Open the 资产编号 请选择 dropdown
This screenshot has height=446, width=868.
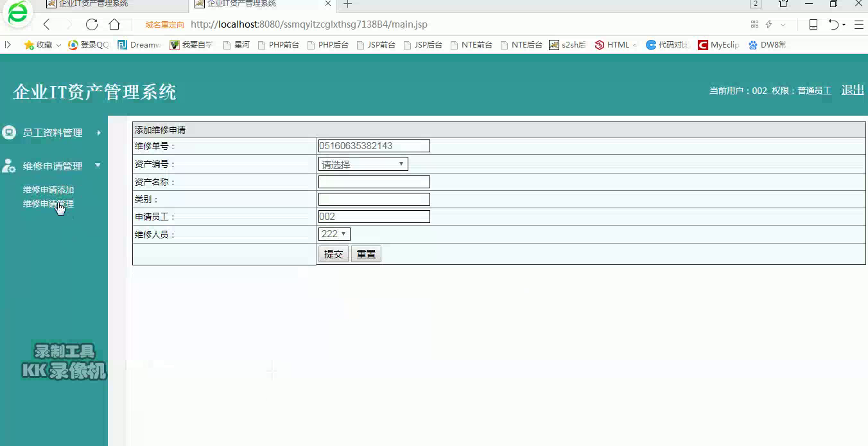363,165
